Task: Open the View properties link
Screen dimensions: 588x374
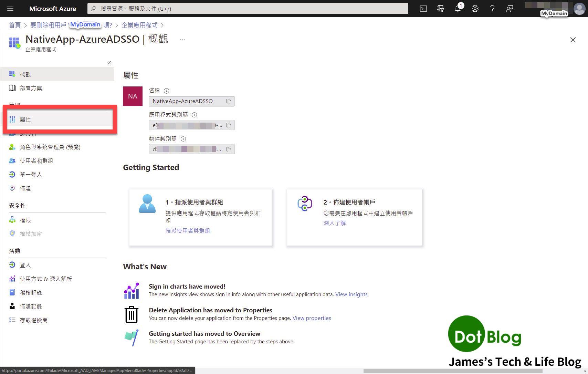Action: 312,318
